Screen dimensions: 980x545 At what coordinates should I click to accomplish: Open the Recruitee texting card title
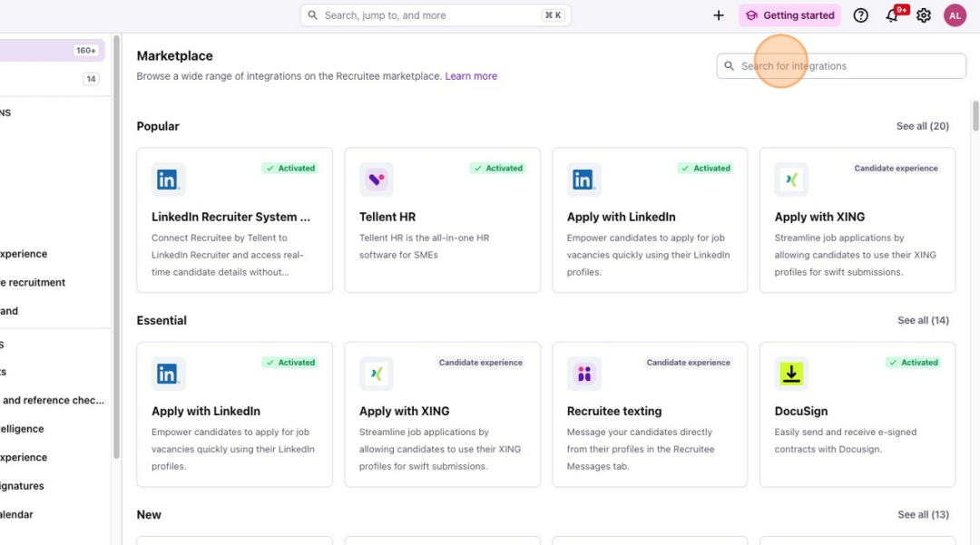coord(614,411)
